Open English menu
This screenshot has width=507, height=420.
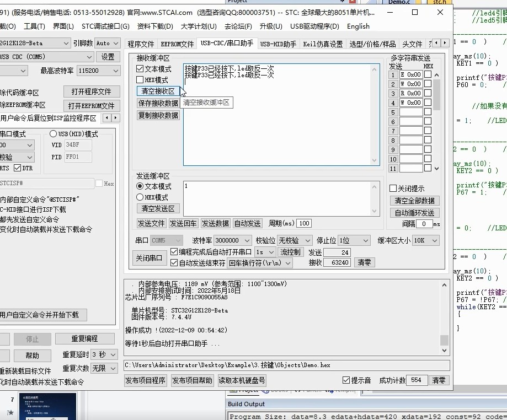358,26
